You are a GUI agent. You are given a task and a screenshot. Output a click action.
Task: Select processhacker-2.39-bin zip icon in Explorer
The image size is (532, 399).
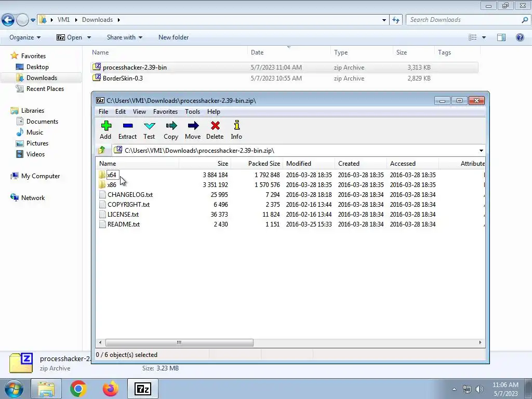click(x=97, y=67)
